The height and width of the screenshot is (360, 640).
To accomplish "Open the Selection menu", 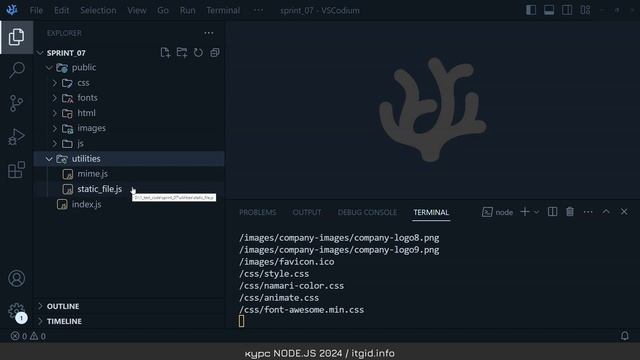I will tap(98, 11).
